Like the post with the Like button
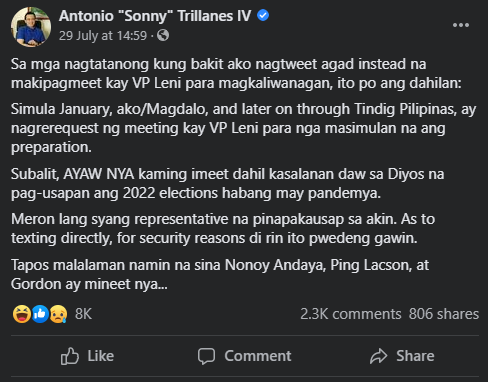 click(87, 356)
